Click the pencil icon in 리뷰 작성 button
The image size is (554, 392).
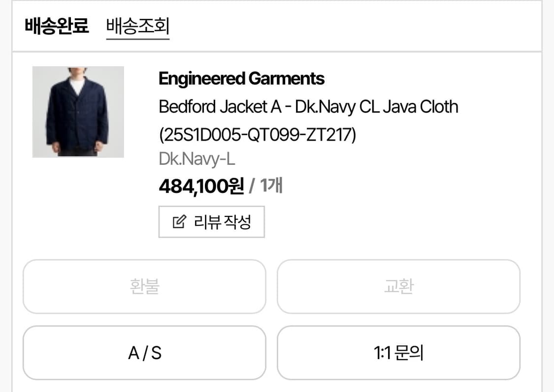click(179, 222)
